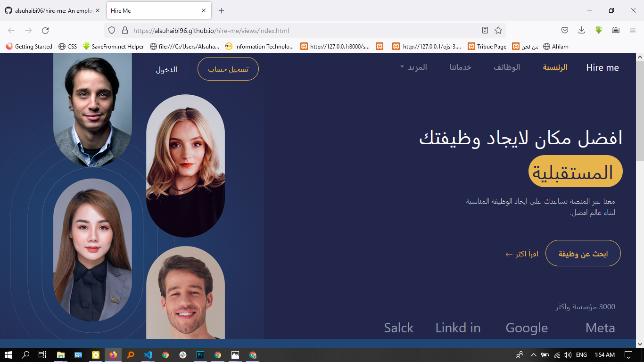Select الوظائف in the navigation menu
The image size is (644, 362).
point(507,67)
